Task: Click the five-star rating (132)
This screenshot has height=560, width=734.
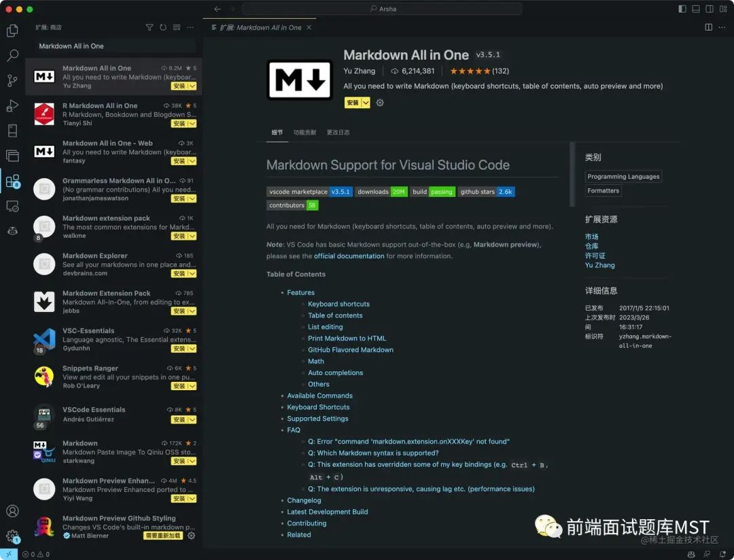Action: pyautogui.click(x=479, y=71)
